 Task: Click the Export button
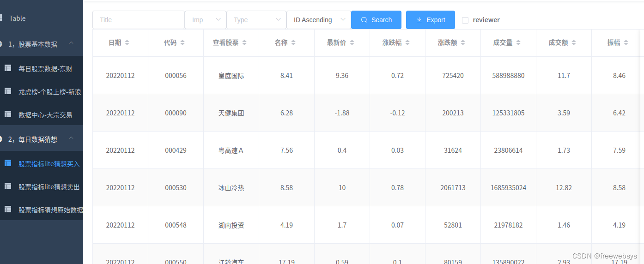coord(431,20)
